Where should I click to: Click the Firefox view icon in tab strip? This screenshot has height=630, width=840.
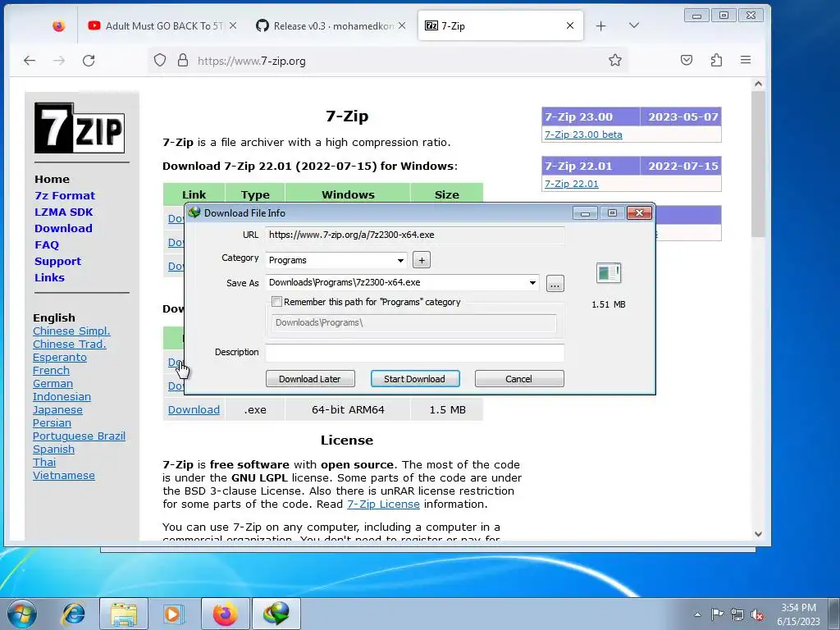click(x=58, y=25)
